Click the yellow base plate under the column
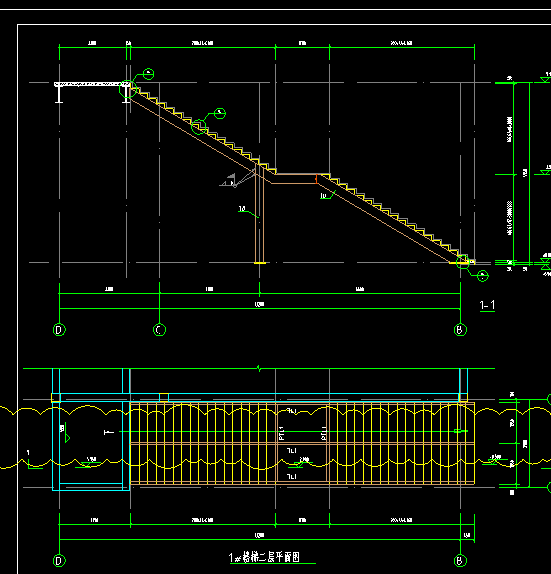The width and height of the screenshot is (551, 574). click(260, 263)
